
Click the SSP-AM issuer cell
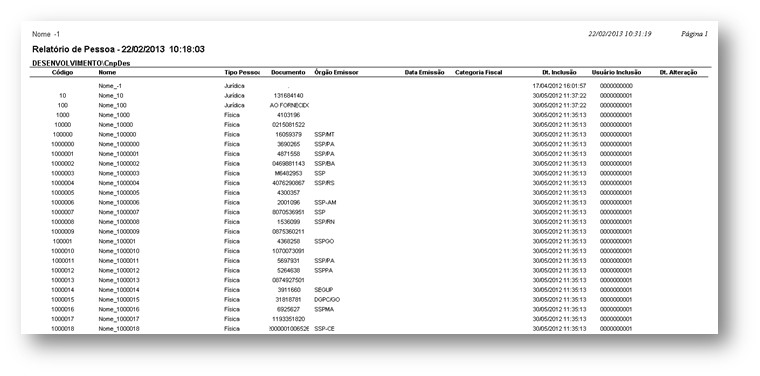325,202
